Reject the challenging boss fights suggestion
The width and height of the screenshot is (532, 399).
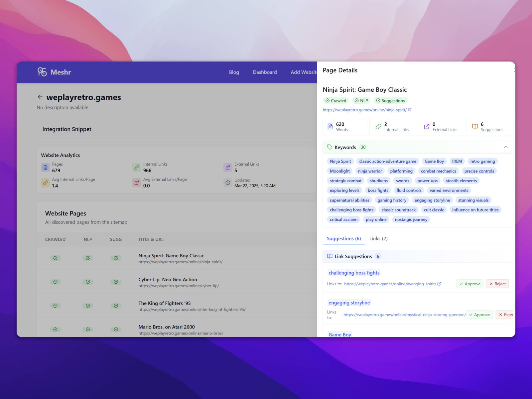tap(497, 284)
